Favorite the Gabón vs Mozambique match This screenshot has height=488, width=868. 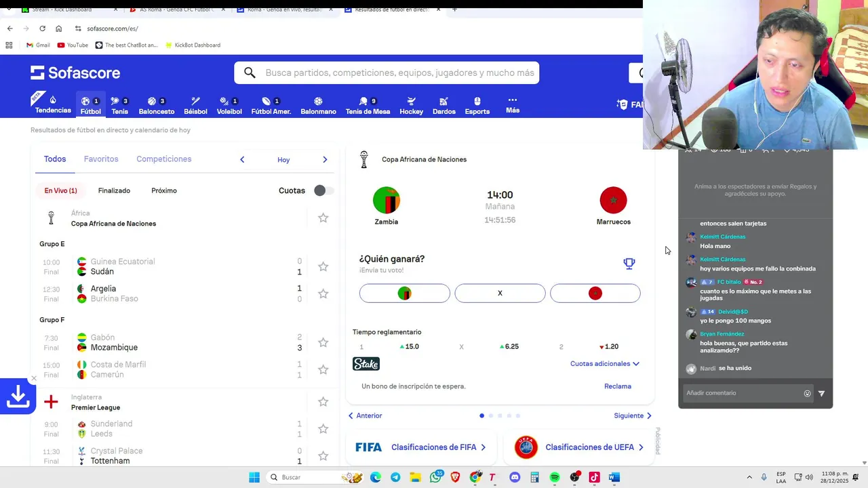pos(323,342)
